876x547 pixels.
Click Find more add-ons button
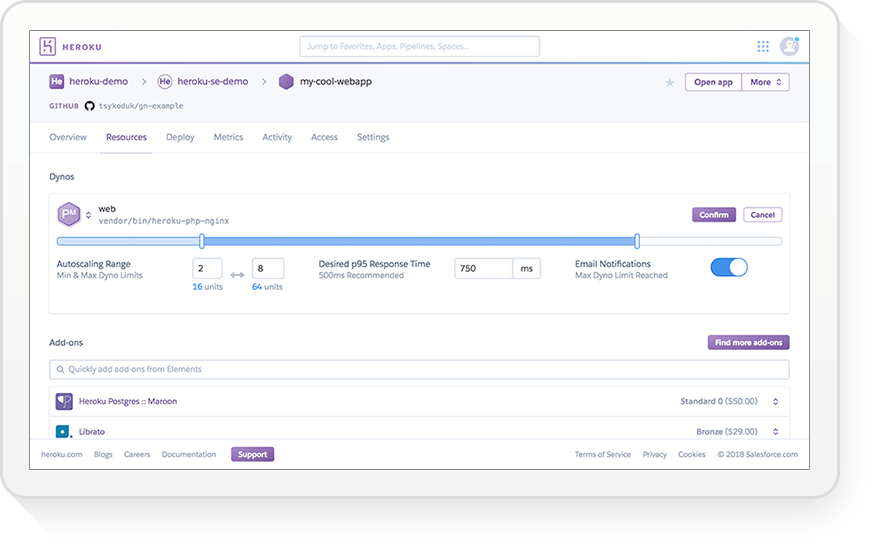[749, 343]
